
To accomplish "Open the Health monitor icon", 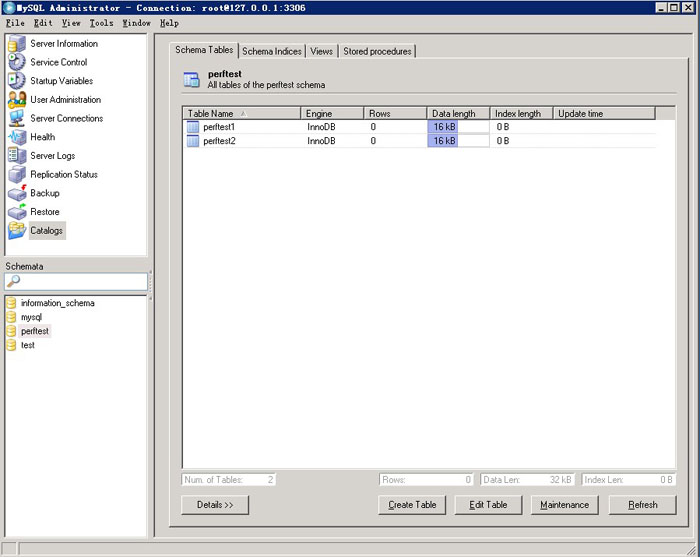I will (17, 137).
